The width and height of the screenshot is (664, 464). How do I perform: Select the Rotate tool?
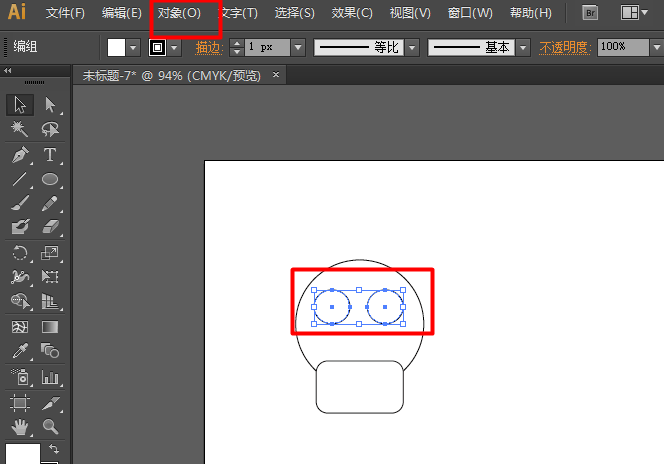[20, 253]
